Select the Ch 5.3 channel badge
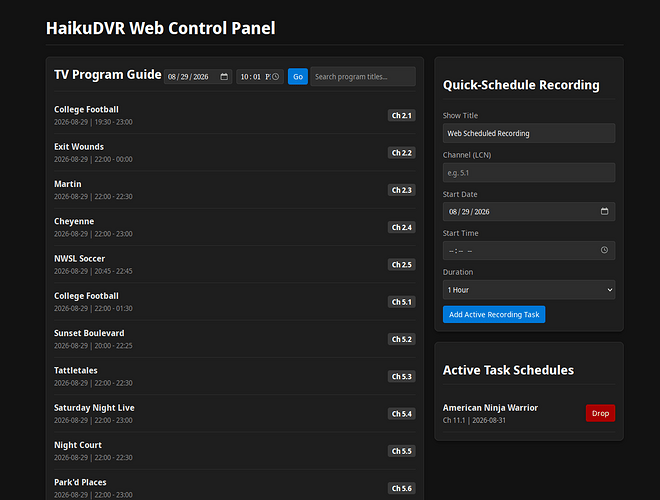 [402, 377]
